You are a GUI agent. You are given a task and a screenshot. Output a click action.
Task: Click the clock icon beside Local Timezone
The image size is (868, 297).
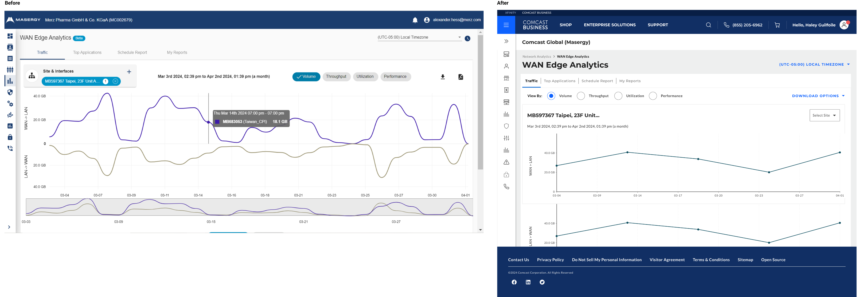pos(467,38)
